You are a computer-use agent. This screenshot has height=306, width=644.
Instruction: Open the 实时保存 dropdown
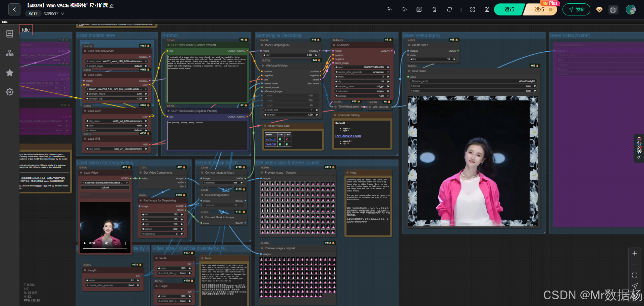pyautogui.click(x=54, y=13)
